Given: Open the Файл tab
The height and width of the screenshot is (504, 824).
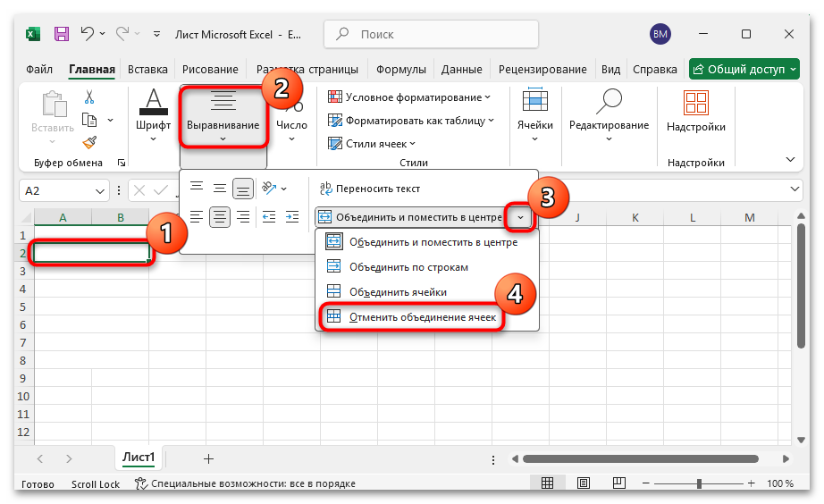Looking at the screenshot, I should [39, 70].
